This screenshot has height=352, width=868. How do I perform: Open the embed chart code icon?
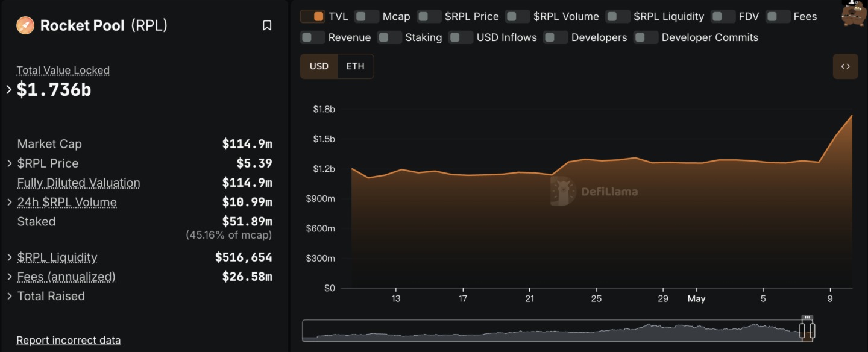[x=845, y=66]
